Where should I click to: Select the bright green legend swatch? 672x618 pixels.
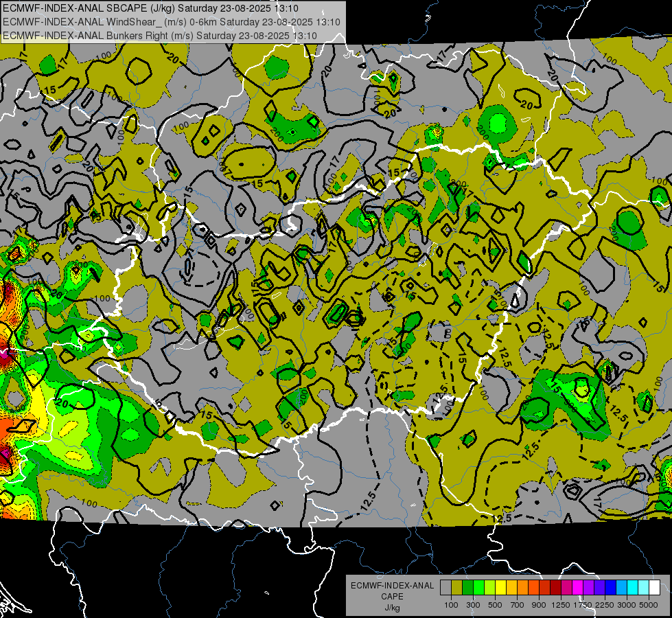479,587
